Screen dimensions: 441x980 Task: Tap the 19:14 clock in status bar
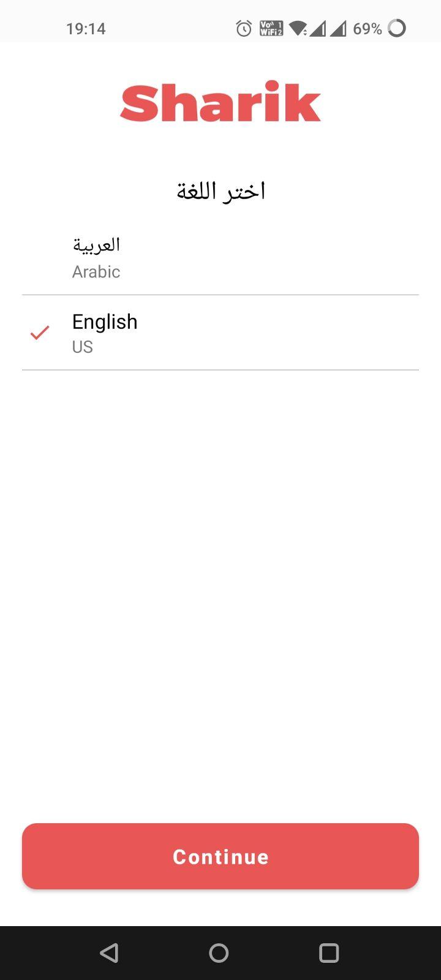click(86, 29)
